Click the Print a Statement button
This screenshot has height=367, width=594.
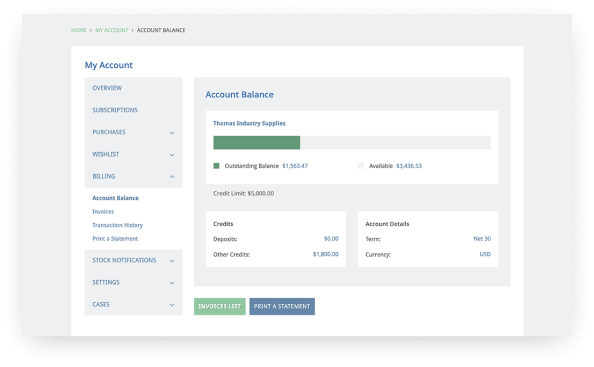point(282,306)
